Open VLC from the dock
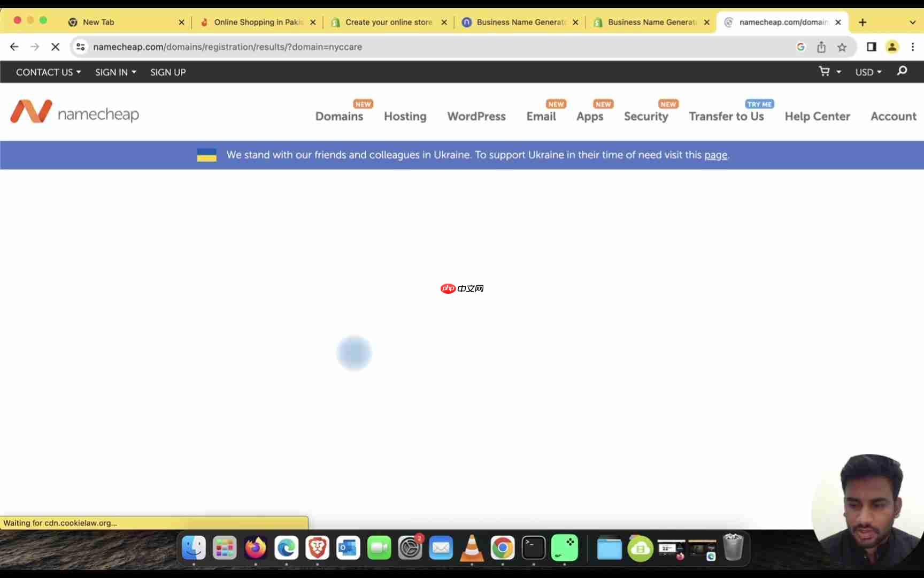 click(x=472, y=548)
